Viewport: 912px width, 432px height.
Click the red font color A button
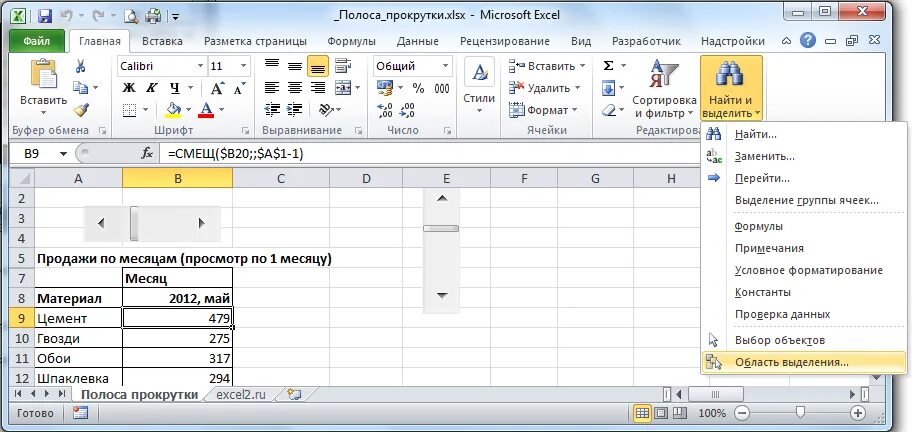(206, 109)
